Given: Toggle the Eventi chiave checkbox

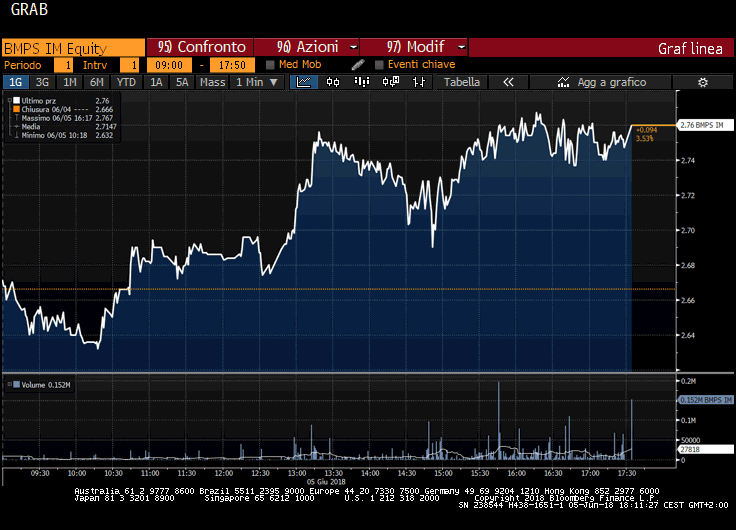Looking at the screenshot, I should click(379, 65).
